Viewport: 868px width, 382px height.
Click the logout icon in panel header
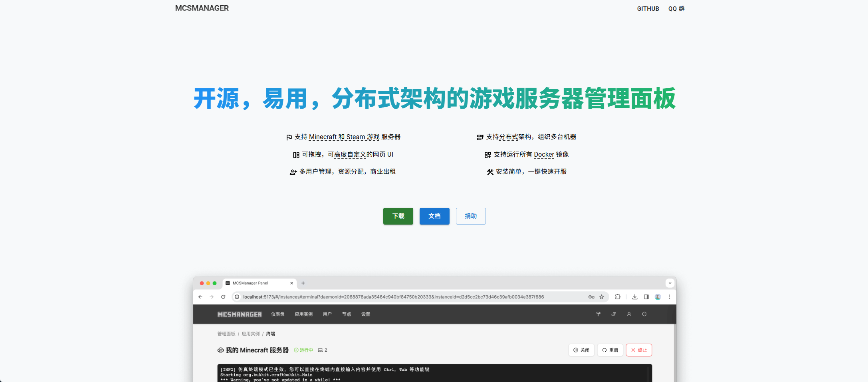644,314
